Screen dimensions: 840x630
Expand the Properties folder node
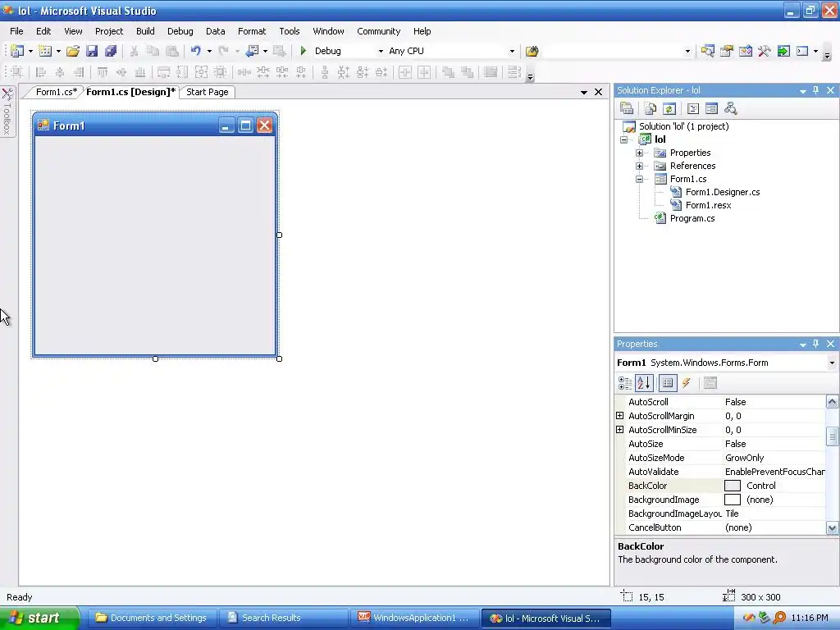pos(639,153)
